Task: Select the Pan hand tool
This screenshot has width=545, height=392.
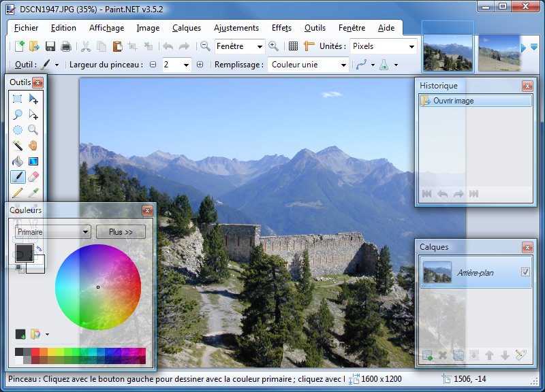Action: (x=33, y=146)
